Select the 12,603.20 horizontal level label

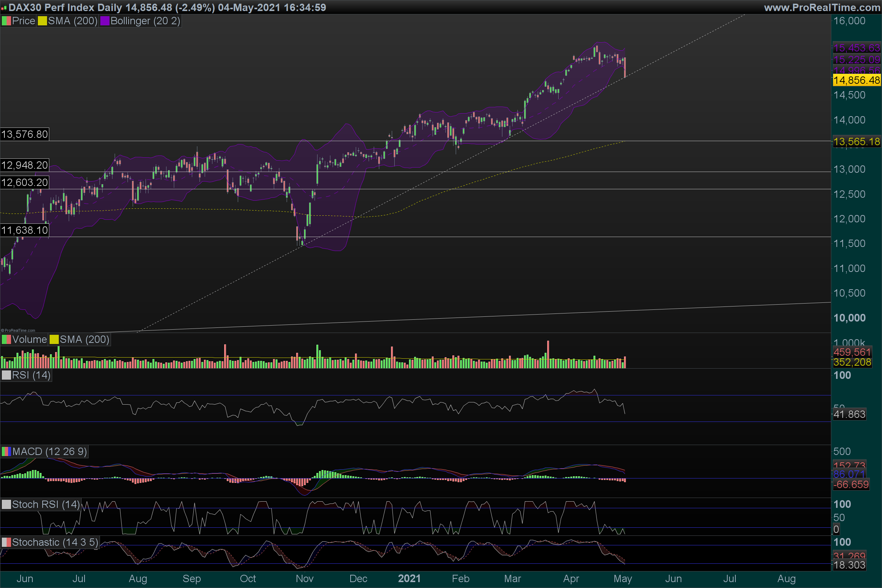24,182
